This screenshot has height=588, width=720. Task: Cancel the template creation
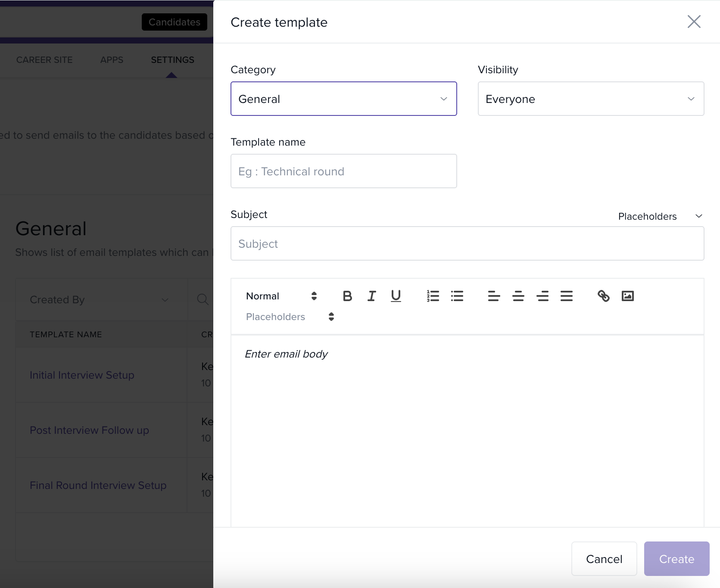[604, 559]
